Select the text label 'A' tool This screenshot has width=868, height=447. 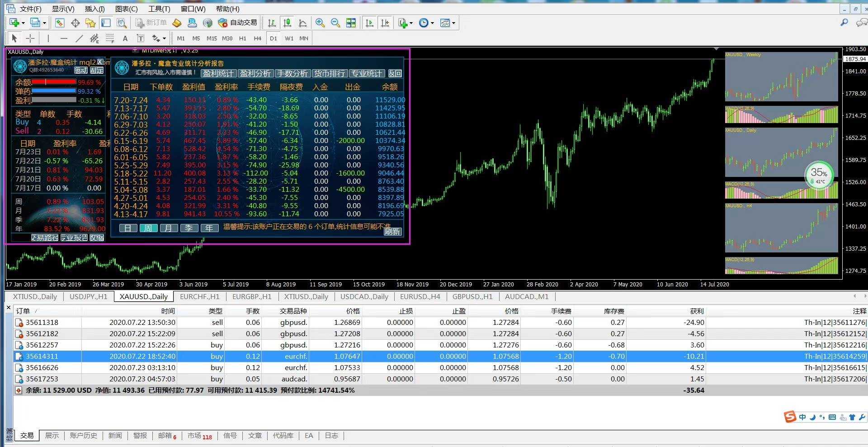coord(125,38)
